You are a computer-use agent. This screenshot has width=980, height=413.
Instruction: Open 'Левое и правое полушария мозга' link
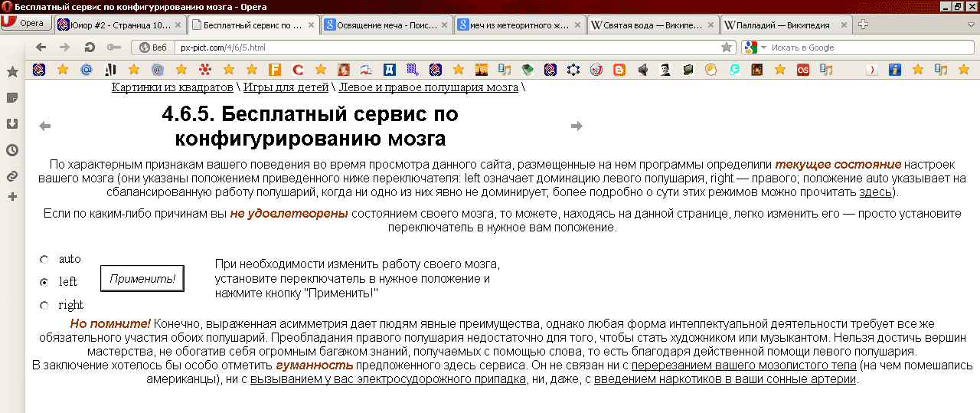[429, 87]
